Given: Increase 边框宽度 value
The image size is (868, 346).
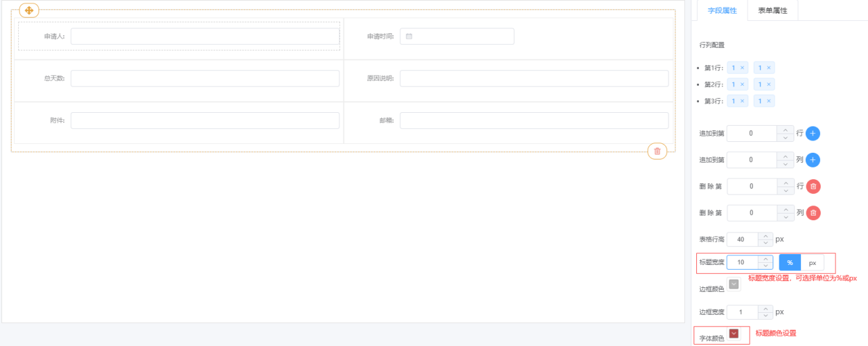Looking at the screenshot, I should (765, 308).
